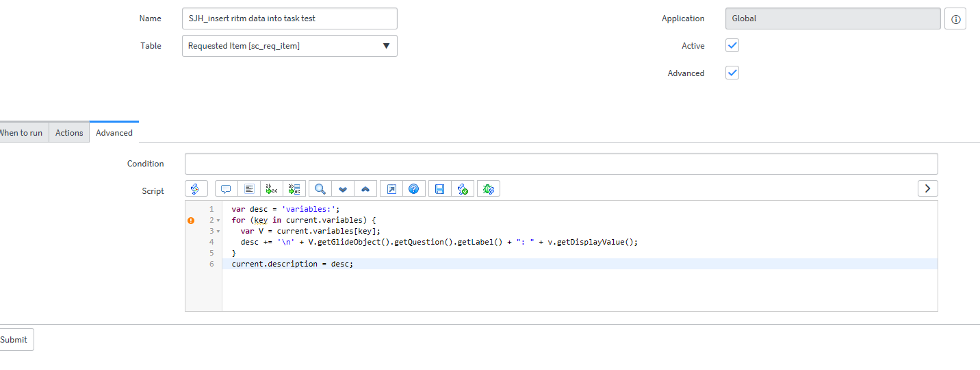The height and width of the screenshot is (370, 980).
Task: Open script search with magnifier icon
Action: coord(320,188)
